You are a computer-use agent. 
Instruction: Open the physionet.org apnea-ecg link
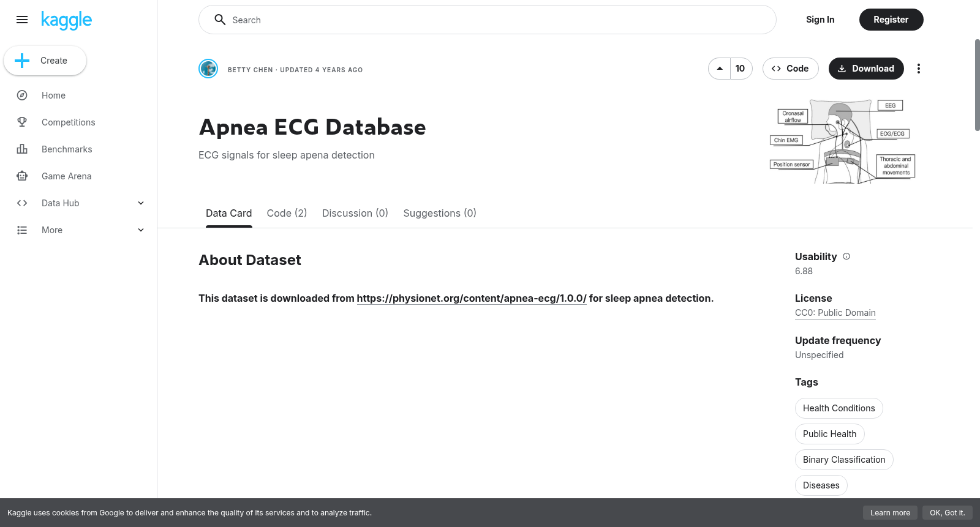coord(472,298)
